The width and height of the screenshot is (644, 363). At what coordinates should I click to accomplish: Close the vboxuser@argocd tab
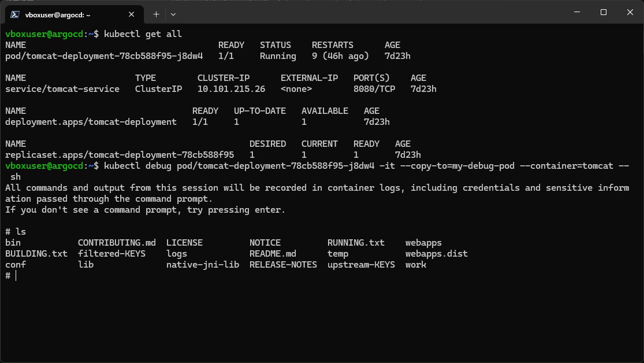[x=132, y=14]
